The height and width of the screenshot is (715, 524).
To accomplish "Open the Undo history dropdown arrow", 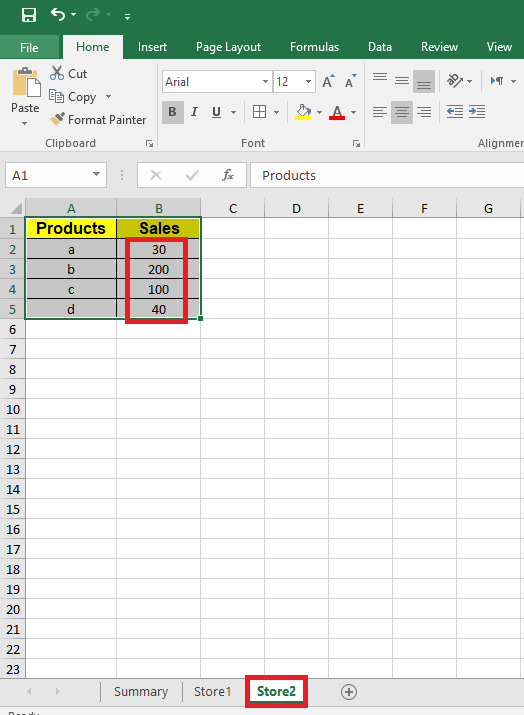I will point(73,16).
